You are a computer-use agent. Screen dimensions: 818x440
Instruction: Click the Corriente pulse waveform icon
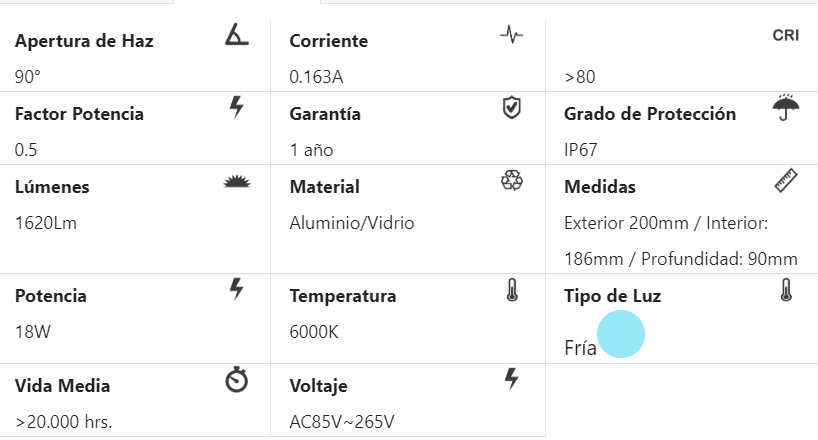[511, 35]
